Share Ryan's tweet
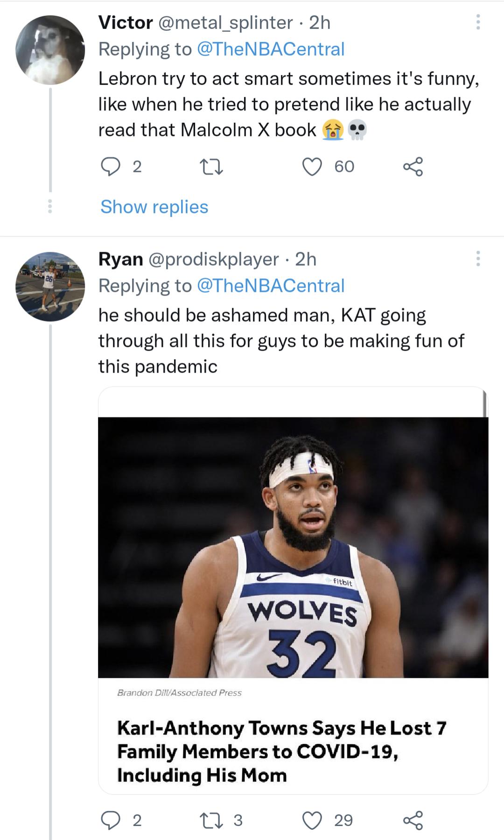Image resolution: width=504 pixels, height=840 pixels. tap(413, 820)
